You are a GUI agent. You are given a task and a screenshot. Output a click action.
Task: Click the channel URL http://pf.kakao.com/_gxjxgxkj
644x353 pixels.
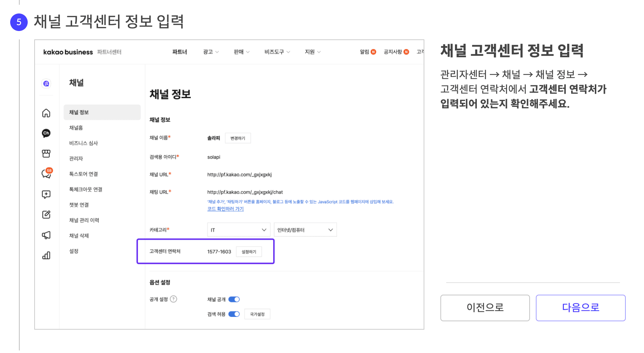(x=239, y=174)
